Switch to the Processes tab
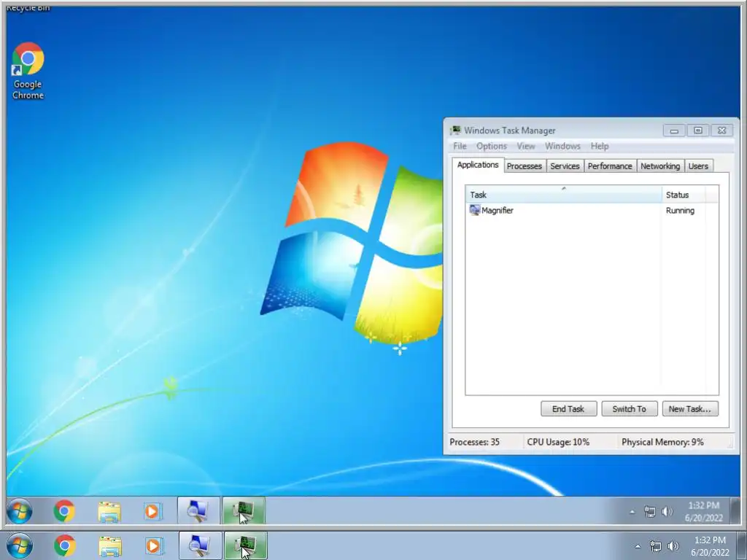Image resolution: width=747 pixels, height=560 pixels. point(524,166)
